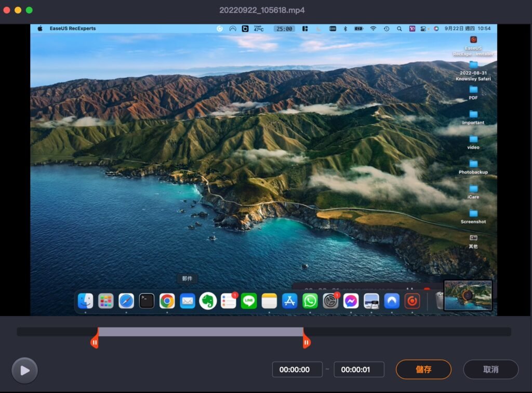This screenshot has width=532, height=393.
Task: Click the left orange trim start handle
Action: pyautogui.click(x=95, y=342)
